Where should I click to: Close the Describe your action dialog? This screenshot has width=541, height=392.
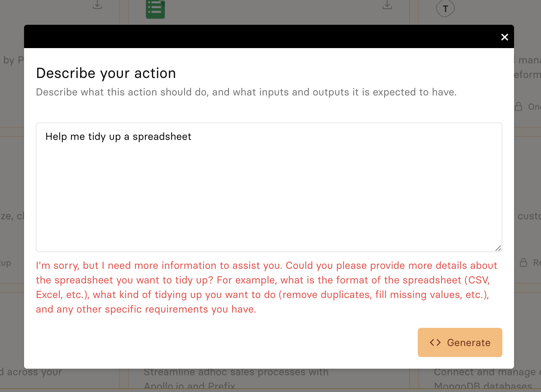click(x=505, y=37)
